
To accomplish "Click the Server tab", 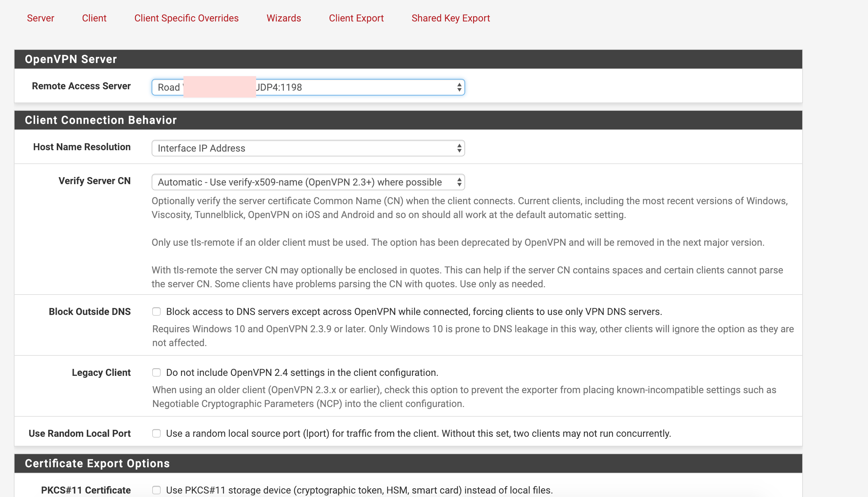I will click(40, 18).
